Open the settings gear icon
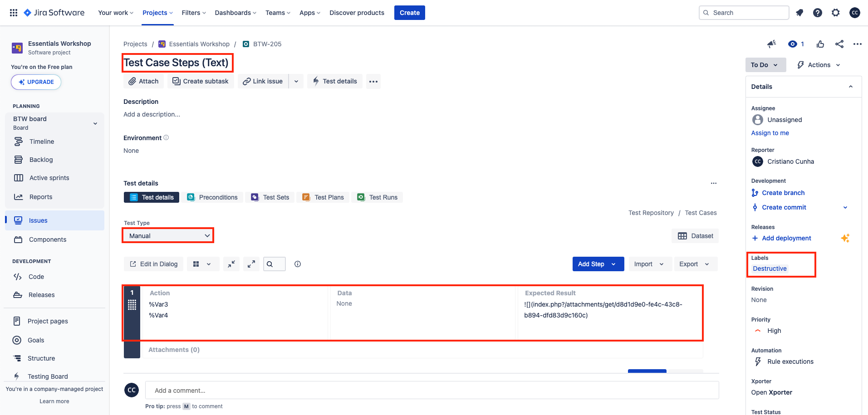The width and height of the screenshot is (868, 415). point(836,13)
